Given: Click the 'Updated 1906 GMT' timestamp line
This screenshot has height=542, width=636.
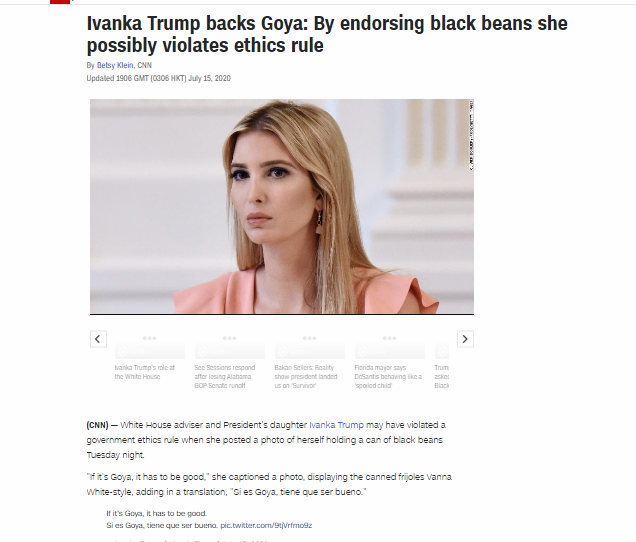Looking at the screenshot, I should (x=159, y=78).
